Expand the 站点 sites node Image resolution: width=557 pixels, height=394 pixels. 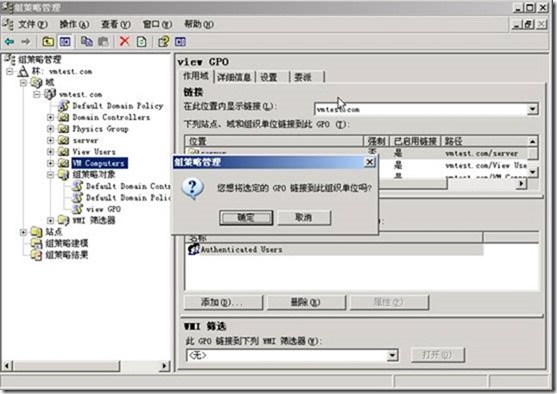23,232
